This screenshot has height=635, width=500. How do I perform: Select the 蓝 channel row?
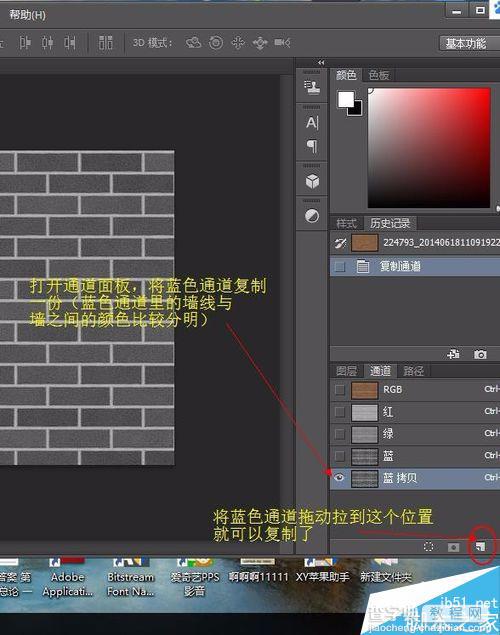(415, 456)
